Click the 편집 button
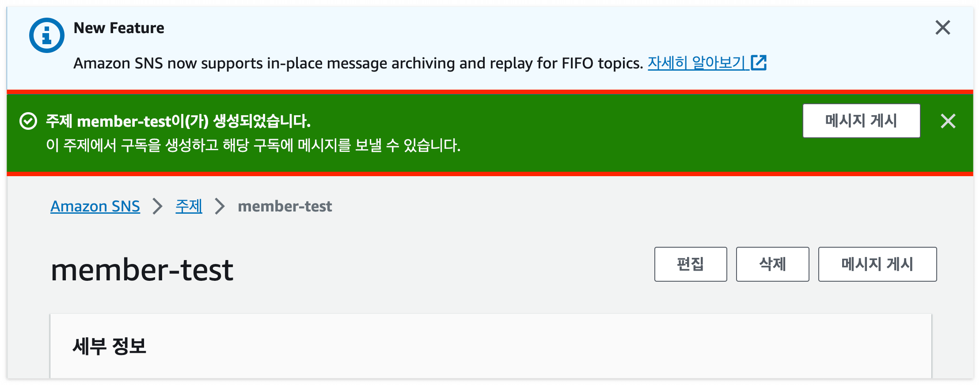The width and height of the screenshot is (980, 385). [x=690, y=264]
